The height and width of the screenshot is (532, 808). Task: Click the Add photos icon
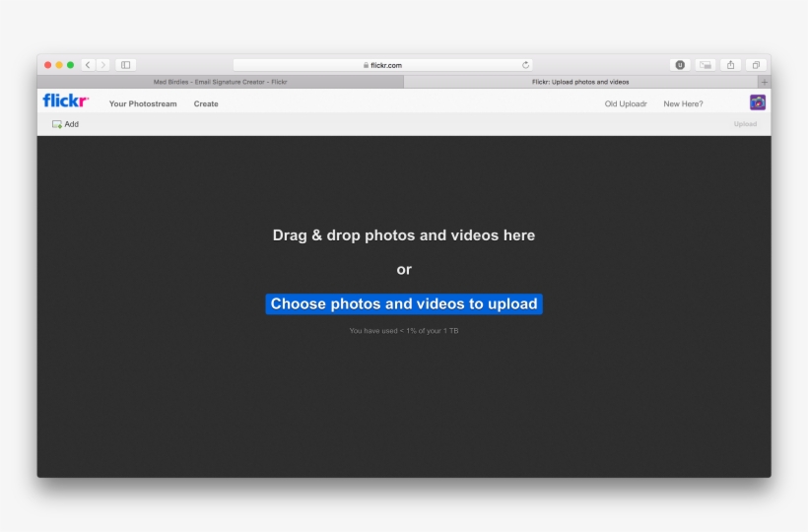(57, 124)
